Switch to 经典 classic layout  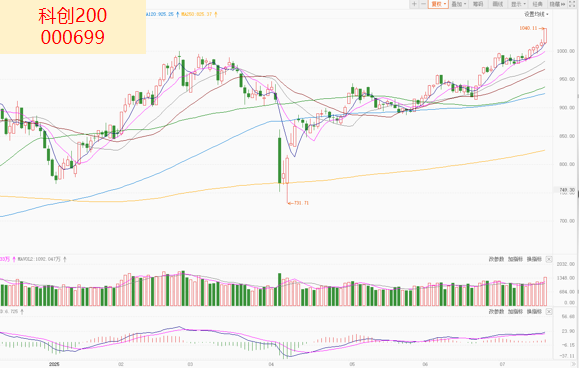[538, 4]
